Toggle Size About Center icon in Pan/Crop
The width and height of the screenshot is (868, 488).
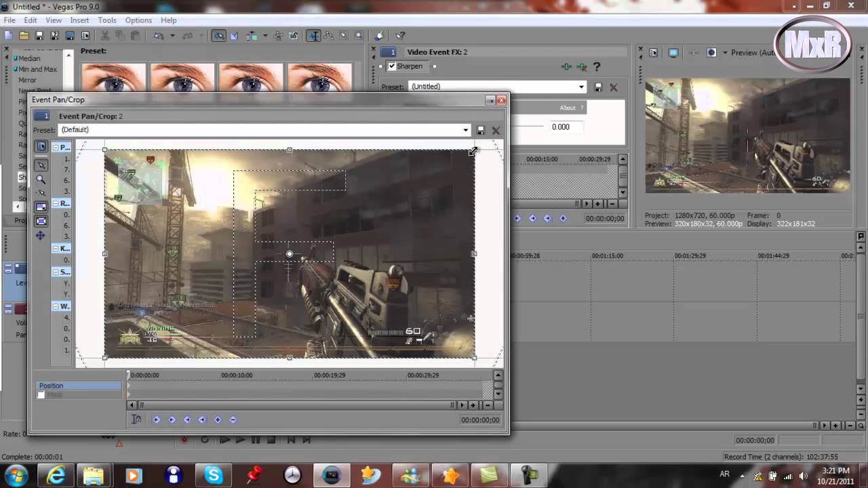tap(41, 221)
